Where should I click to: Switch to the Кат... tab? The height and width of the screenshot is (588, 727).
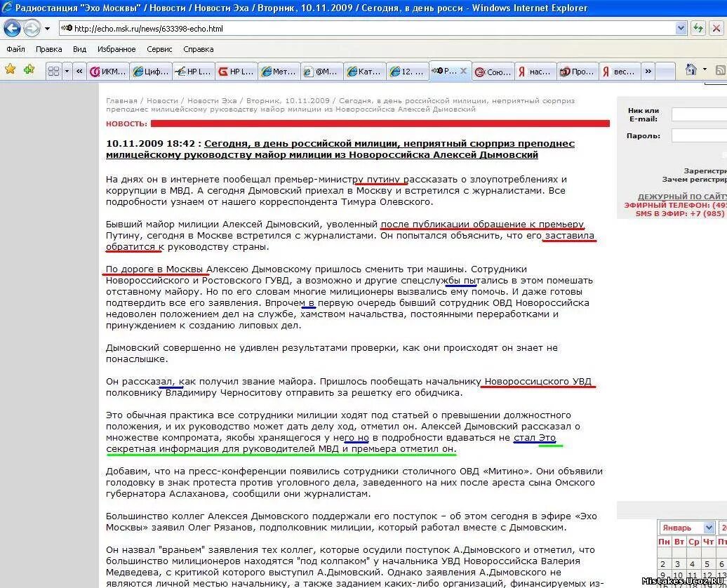tap(364, 72)
